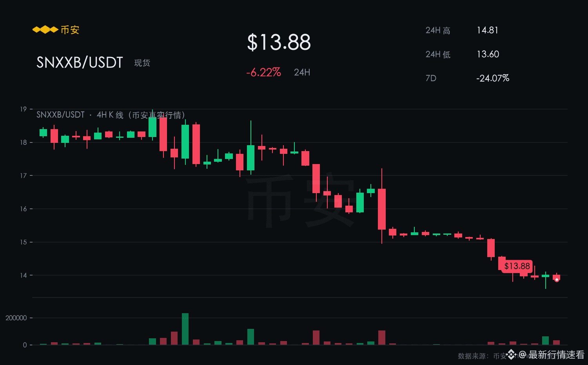Open the 最新行情速看 link

point(556,355)
